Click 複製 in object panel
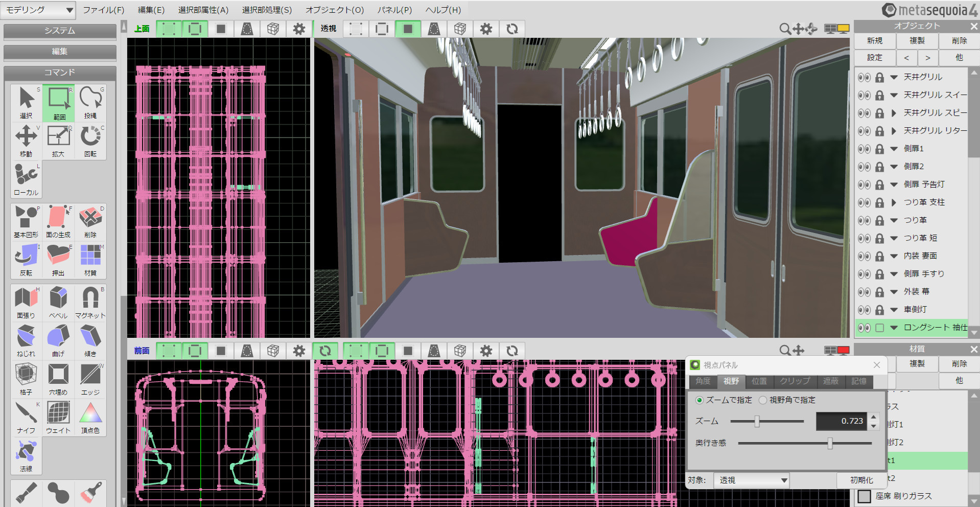This screenshot has height=507, width=980. click(917, 41)
